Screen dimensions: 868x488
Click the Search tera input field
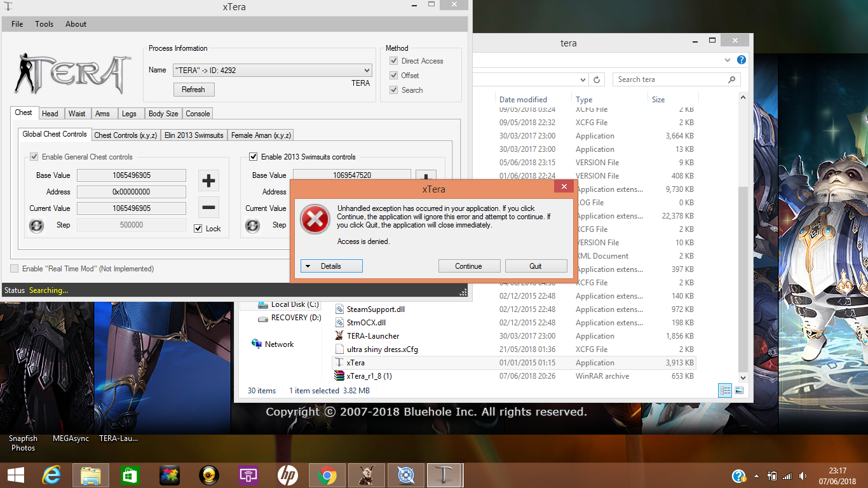tap(670, 79)
